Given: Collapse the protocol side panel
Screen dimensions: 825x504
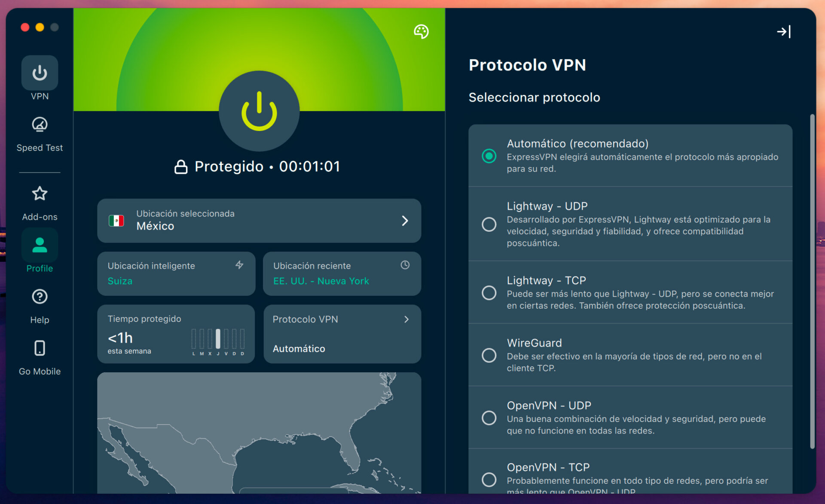Looking at the screenshot, I should 784,31.
